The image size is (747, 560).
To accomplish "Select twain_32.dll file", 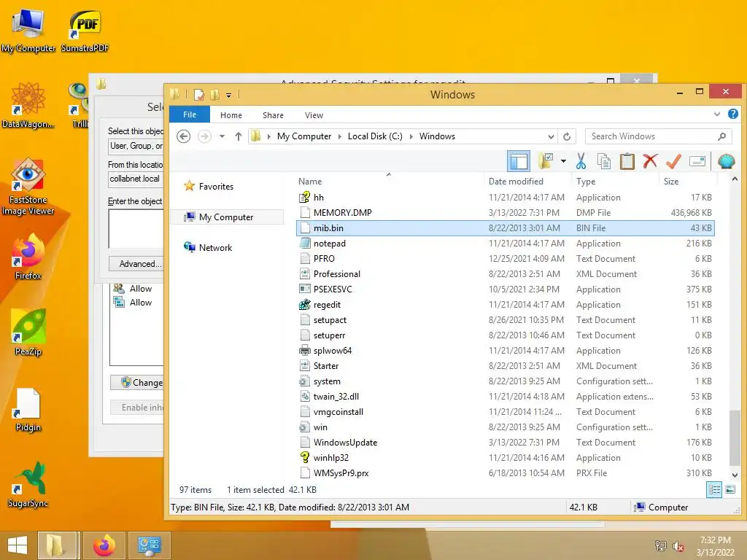I will 505,397.
